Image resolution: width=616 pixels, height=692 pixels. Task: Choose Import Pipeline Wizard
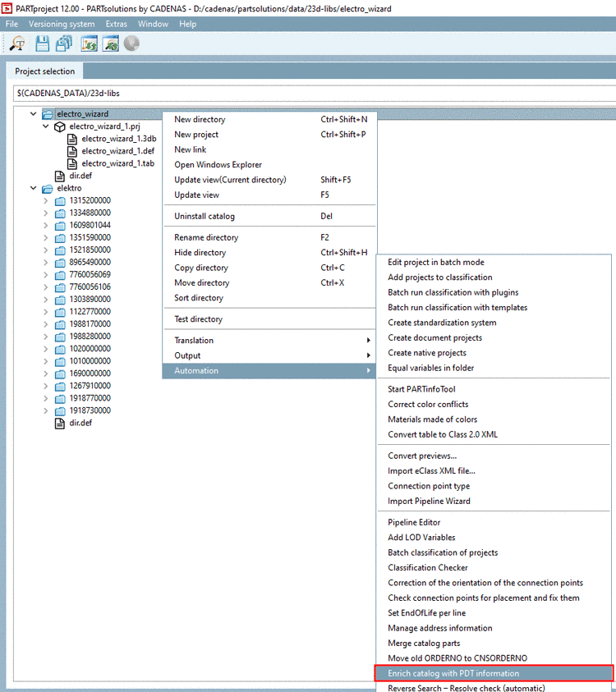[494, 501]
